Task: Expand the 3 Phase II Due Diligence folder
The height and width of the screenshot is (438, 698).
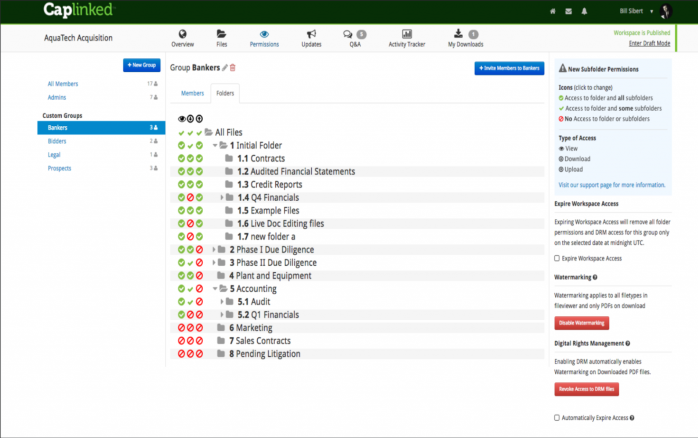Action: click(214, 263)
